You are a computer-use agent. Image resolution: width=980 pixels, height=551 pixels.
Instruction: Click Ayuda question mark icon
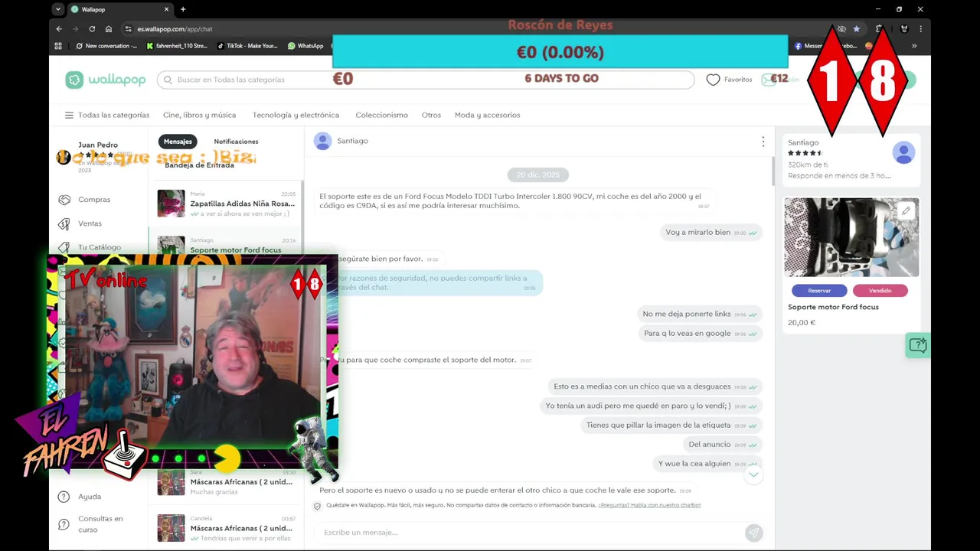(x=64, y=497)
